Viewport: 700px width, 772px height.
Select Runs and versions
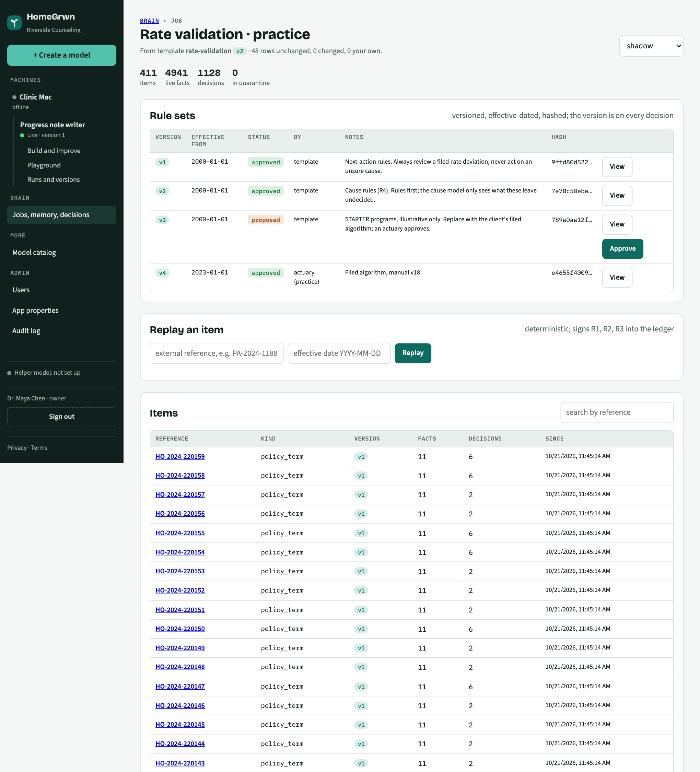tap(54, 179)
